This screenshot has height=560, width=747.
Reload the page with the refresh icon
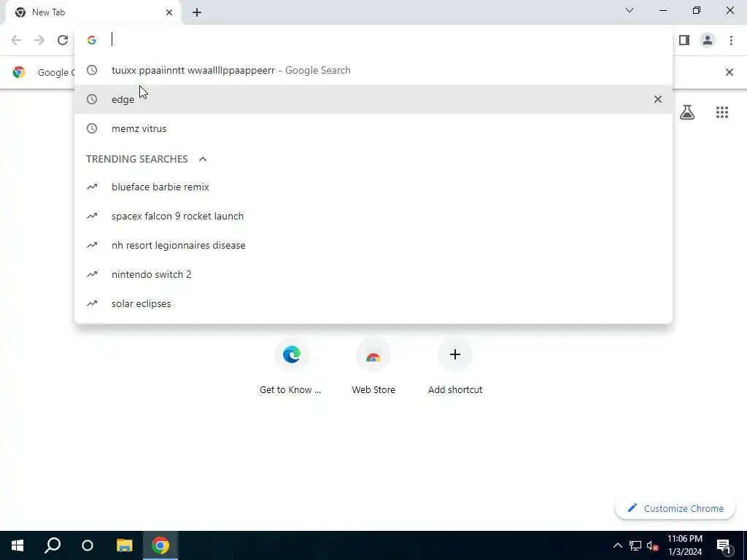(63, 40)
